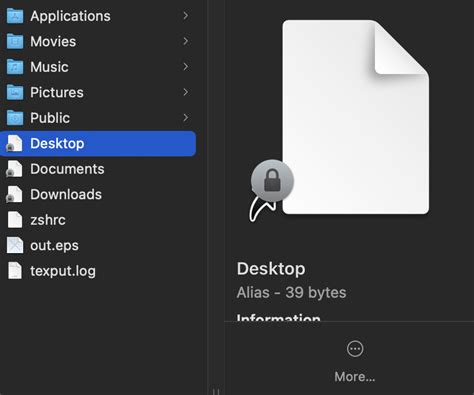Image resolution: width=474 pixels, height=395 pixels.
Task: Click the Documents alias file icon
Action: tap(14, 169)
